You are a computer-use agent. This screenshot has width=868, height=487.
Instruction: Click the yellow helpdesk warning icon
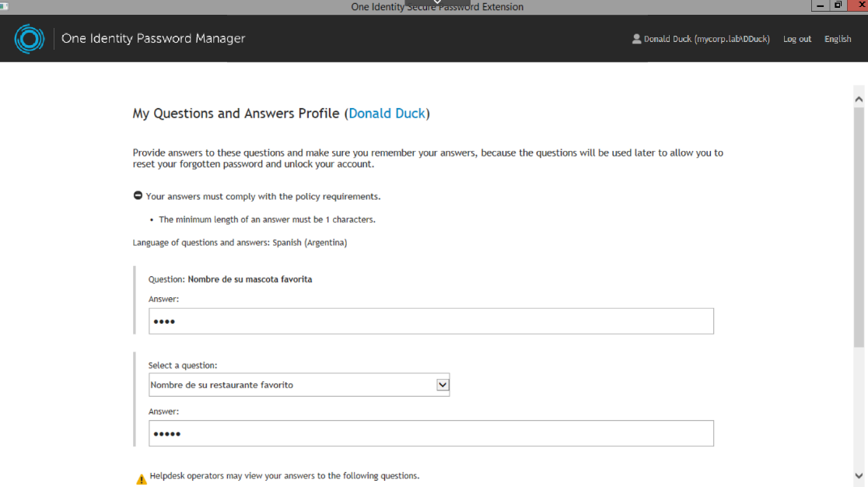click(142, 478)
